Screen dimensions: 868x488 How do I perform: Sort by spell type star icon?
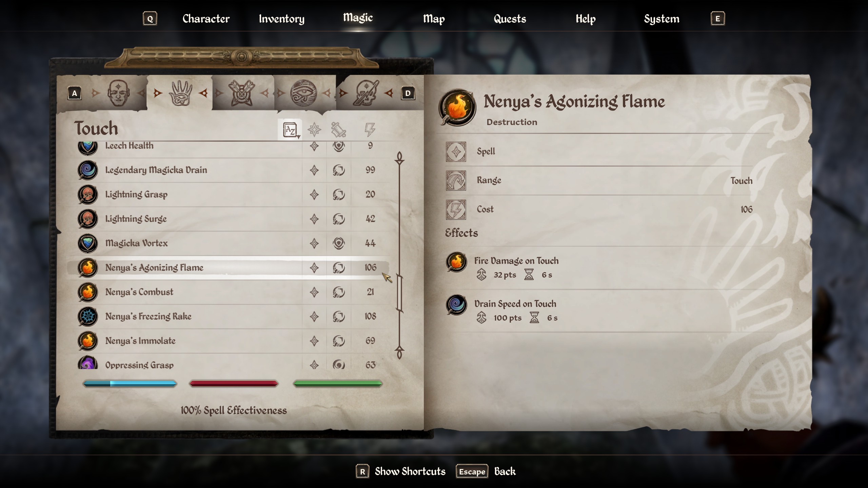coord(314,129)
